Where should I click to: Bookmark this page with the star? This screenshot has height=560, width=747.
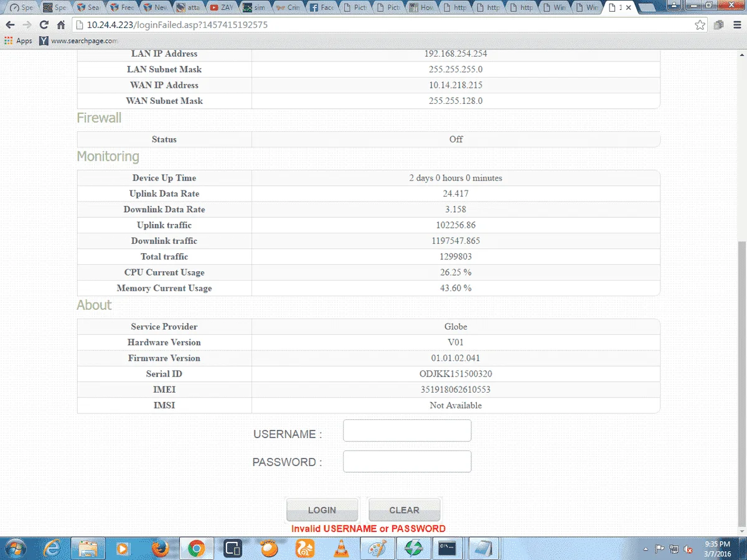tap(700, 25)
